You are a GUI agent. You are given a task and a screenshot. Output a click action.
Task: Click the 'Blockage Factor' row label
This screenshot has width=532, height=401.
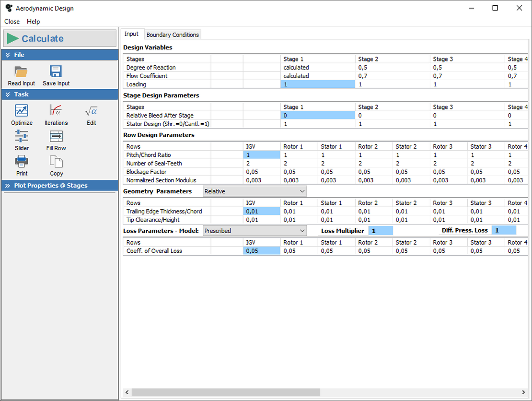point(147,172)
